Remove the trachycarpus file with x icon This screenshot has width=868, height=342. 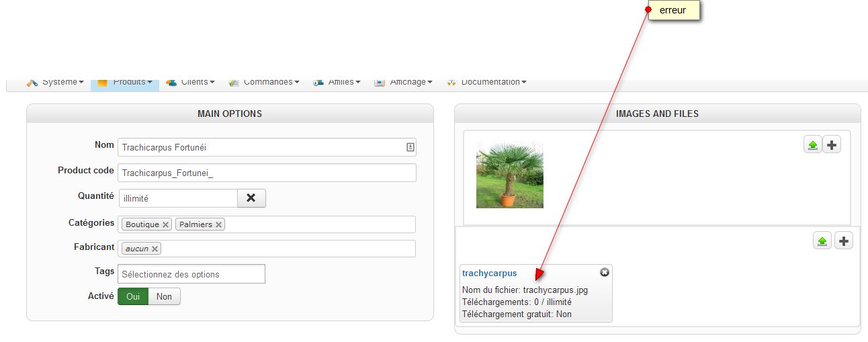(x=604, y=272)
